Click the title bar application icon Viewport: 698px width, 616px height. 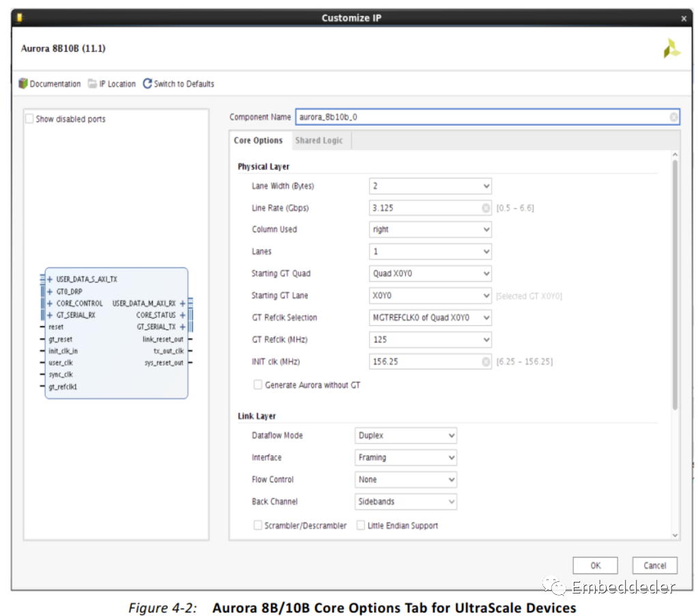tap(19, 17)
